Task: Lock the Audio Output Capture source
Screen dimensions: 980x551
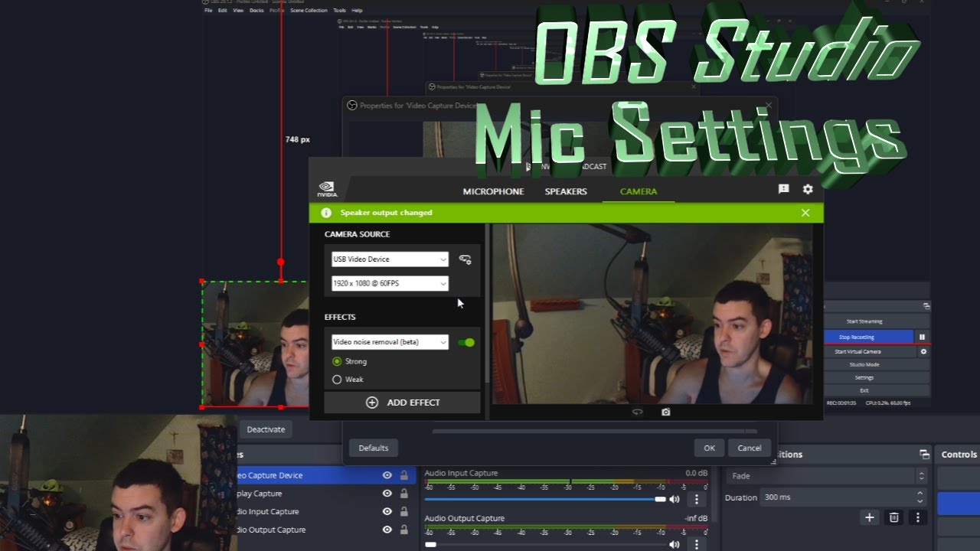Action: tap(404, 530)
